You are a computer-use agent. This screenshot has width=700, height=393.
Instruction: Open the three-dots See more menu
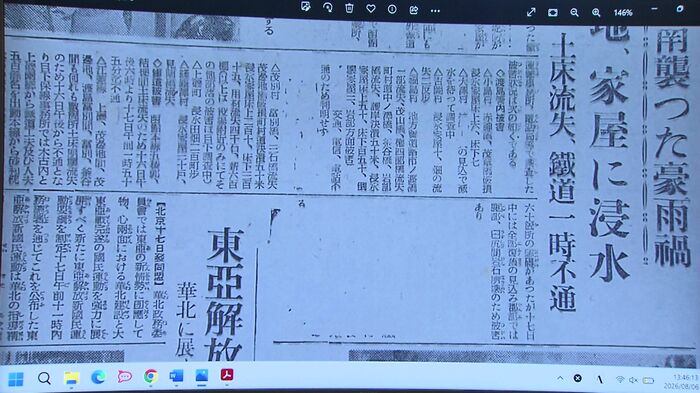click(x=435, y=10)
